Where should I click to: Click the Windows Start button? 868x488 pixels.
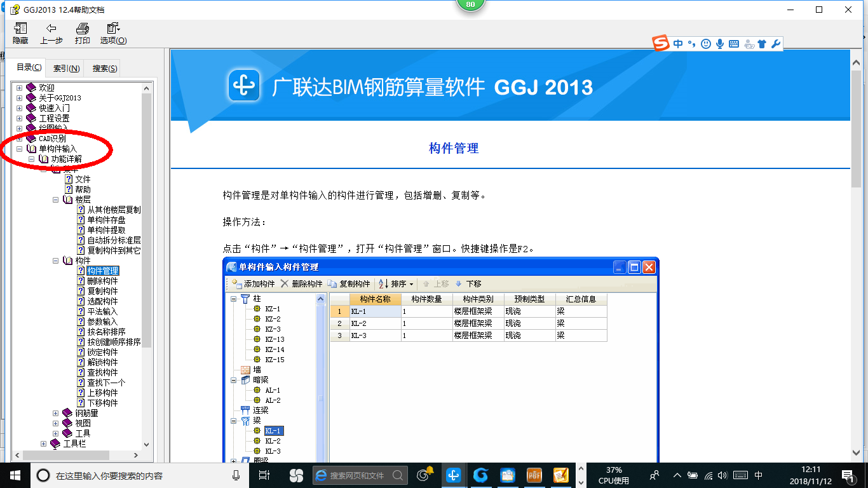(14, 475)
